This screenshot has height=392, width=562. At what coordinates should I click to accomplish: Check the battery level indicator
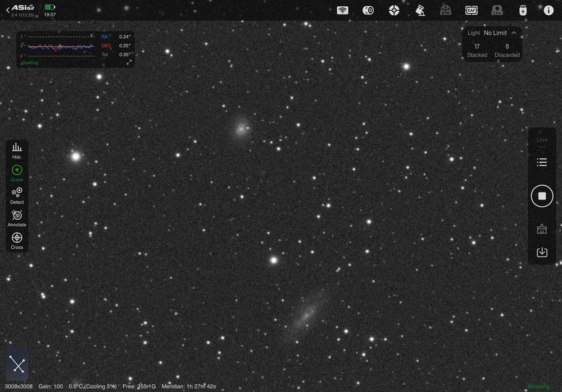tap(50, 7)
